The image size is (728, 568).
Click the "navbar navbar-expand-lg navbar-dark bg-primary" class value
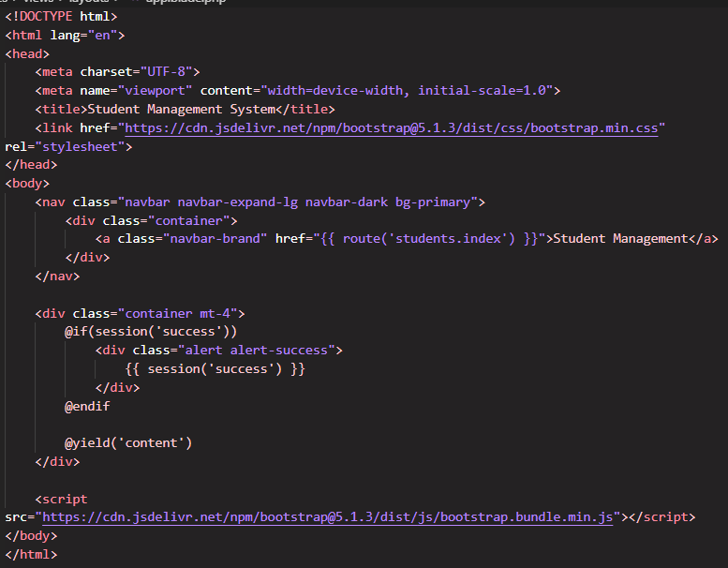tap(298, 202)
